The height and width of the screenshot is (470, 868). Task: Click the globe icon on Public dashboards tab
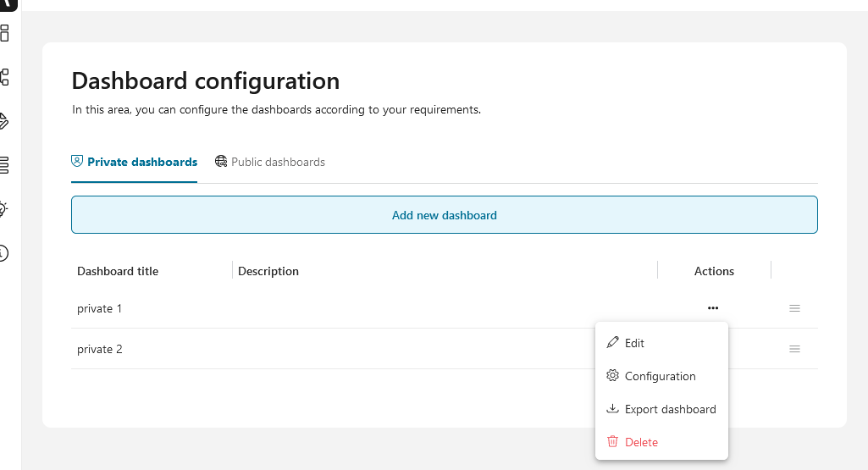tap(221, 161)
